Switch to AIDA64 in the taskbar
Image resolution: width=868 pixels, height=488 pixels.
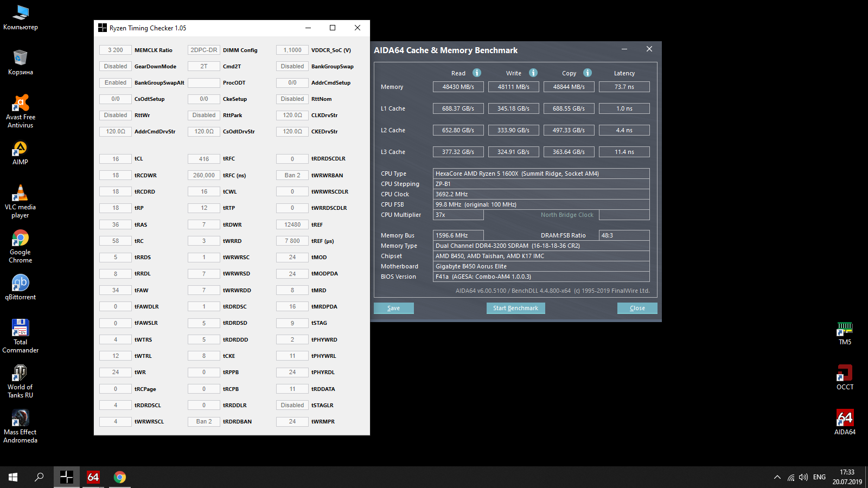[93, 477]
